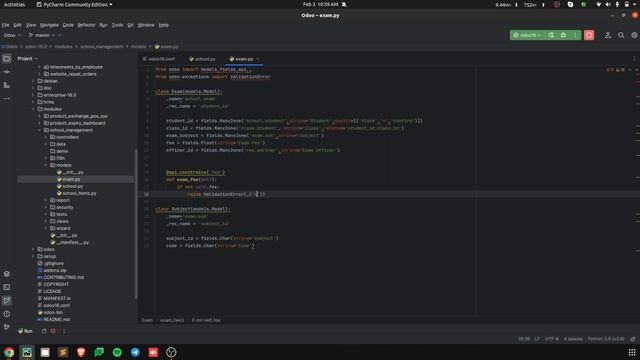This screenshot has width=640, height=360.
Task: Click stop icon in bottom Run bar
Action: pos(53,331)
